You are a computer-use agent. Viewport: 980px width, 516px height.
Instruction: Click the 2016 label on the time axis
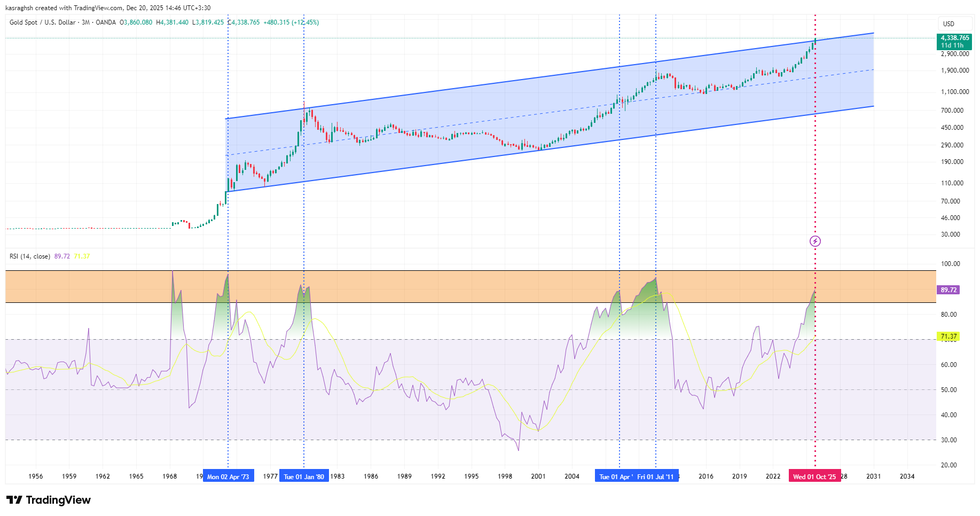tap(706, 476)
